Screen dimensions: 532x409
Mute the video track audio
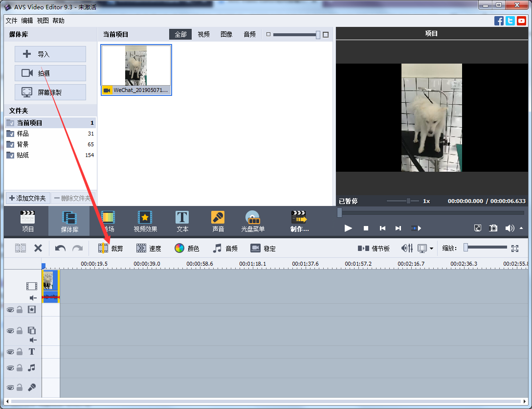(32, 297)
